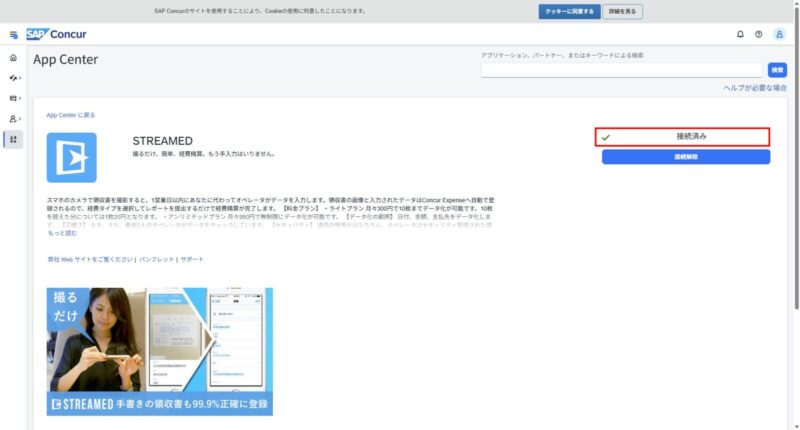Open the hamburger navigation menu
The width and height of the screenshot is (800, 430).
[x=13, y=35]
